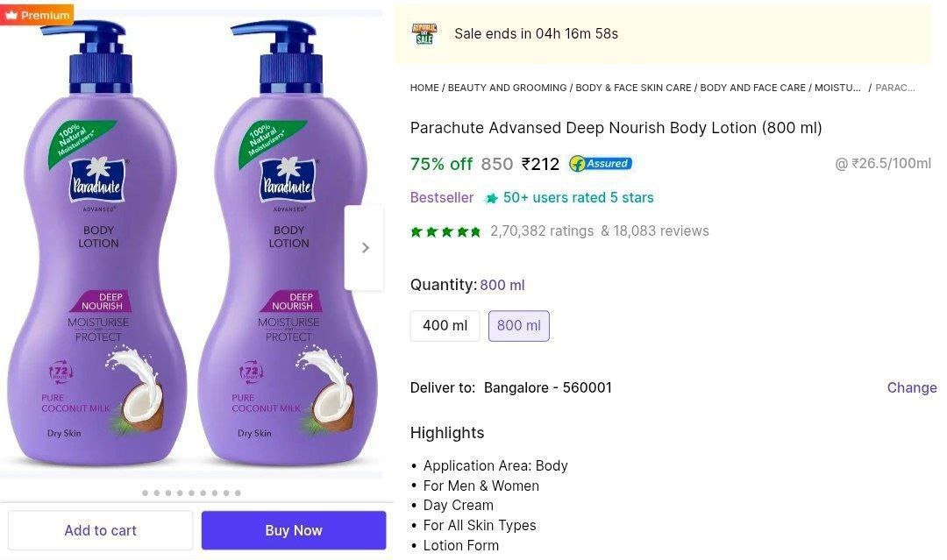The height and width of the screenshot is (560, 947).
Task: Select the 400 ml quantity option
Action: 445,326
